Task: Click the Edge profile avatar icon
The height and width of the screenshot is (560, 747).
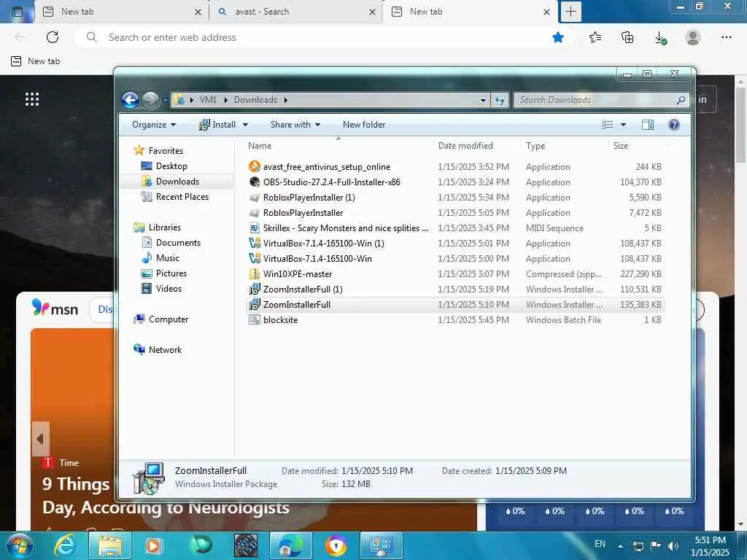Action: pyautogui.click(x=693, y=37)
